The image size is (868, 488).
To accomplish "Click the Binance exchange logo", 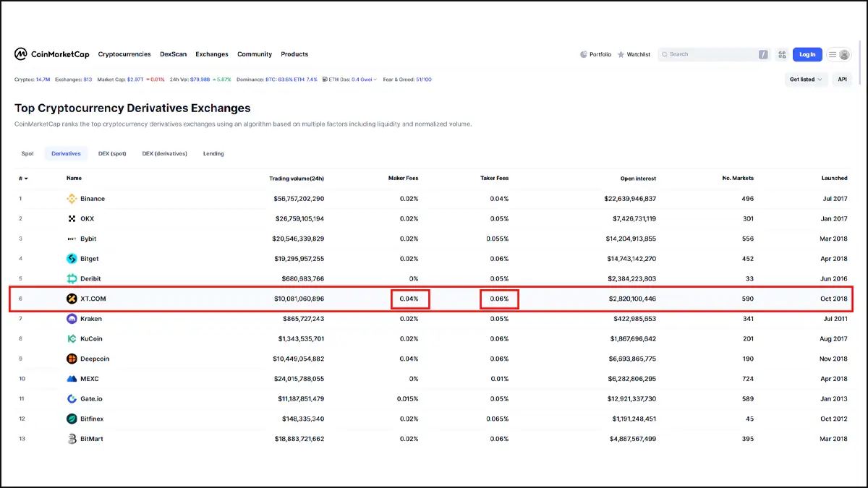I will [x=72, y=199].
